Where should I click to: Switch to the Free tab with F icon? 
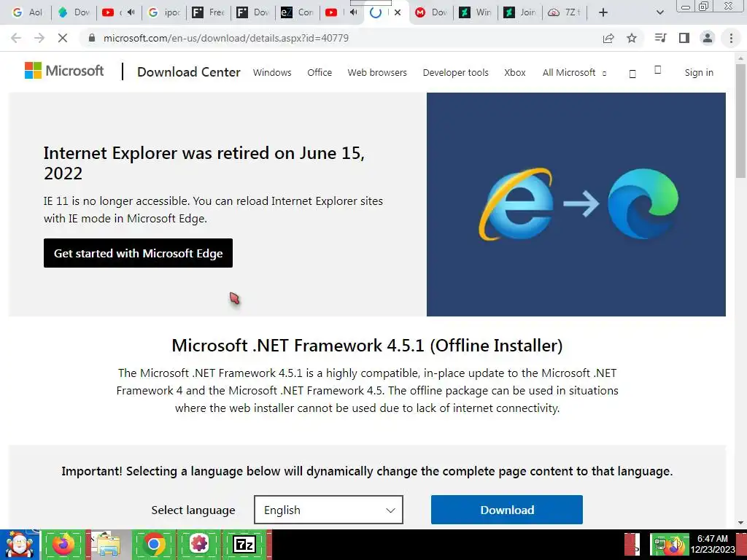click(x=208, y=12)
